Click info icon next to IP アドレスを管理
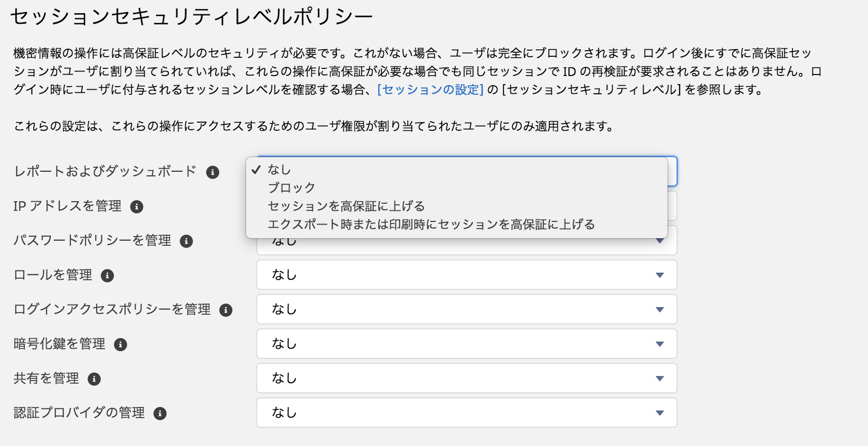868x446 pixels. (137, 207)
